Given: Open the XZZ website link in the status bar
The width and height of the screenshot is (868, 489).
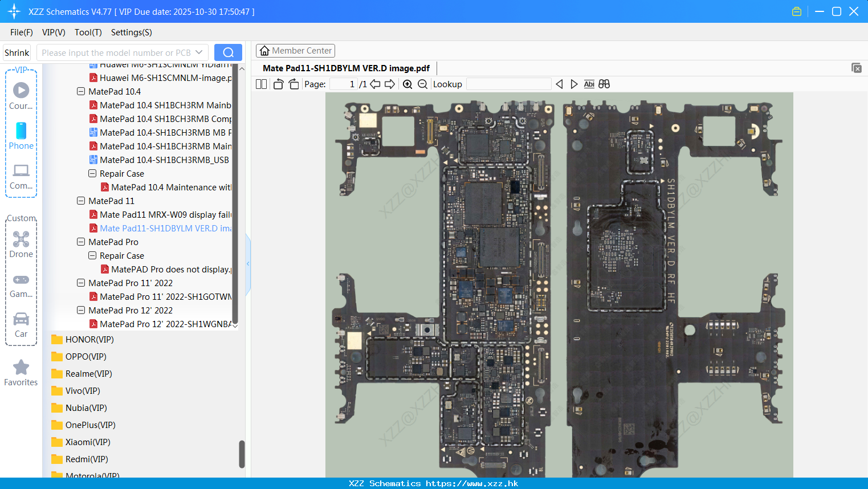Looking at the screenshot, I should pyautogui.click(x=472, y=483).
